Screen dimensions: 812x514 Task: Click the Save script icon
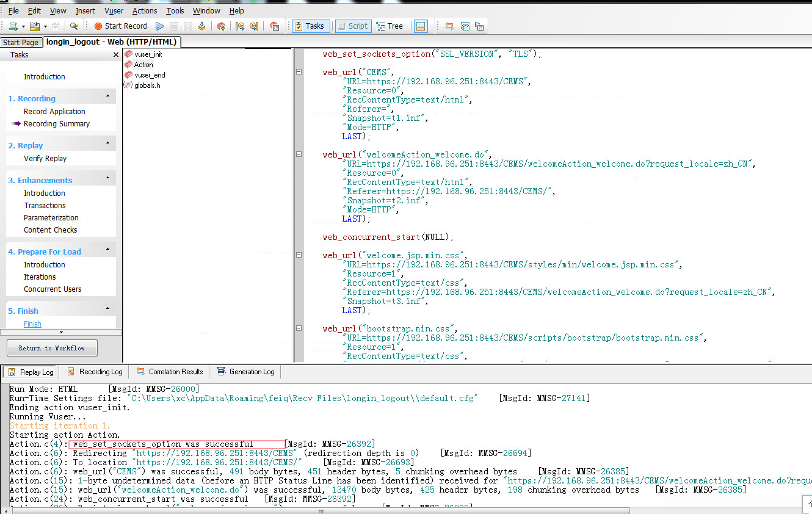(56, 26)
